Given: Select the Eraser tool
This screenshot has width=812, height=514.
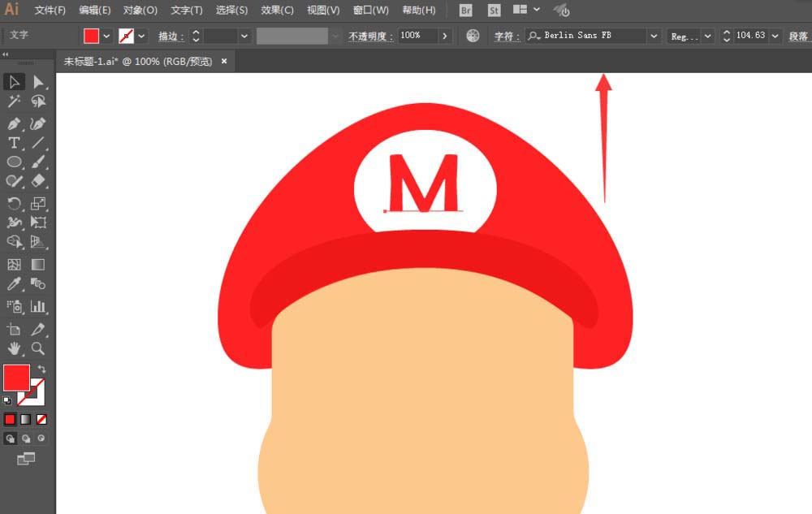Looking at the screenshot, I should tap(38, 181).
